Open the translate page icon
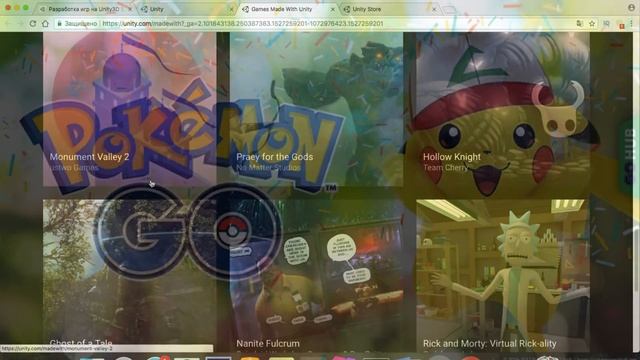The image size is (640, 360). (x=579, y=24)
